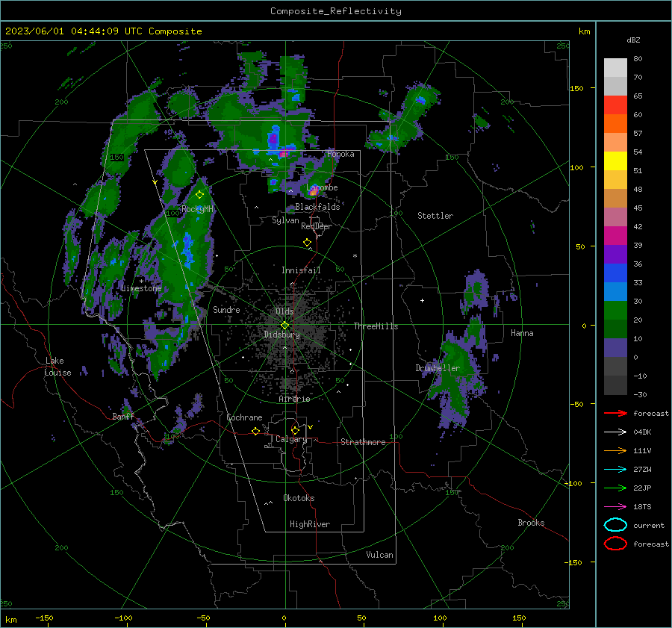This screenshot has height=628, width=672.
Task: Click the Drumheller city label
Action: click(438, 368)
